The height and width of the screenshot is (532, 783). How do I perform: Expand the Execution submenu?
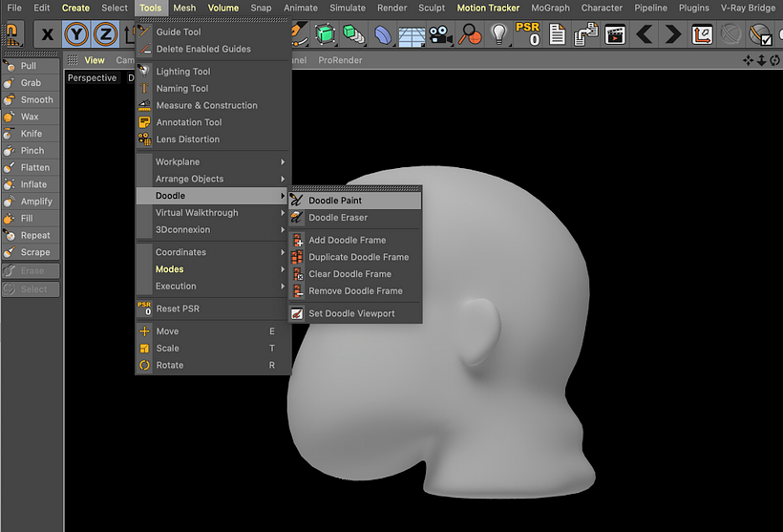[214, 287]
